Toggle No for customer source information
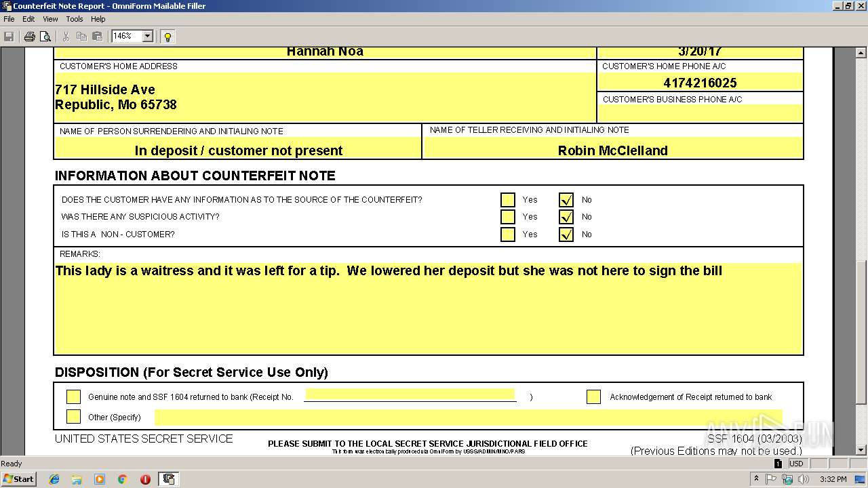This screenshot has height=488, width=868. point(566,200)
